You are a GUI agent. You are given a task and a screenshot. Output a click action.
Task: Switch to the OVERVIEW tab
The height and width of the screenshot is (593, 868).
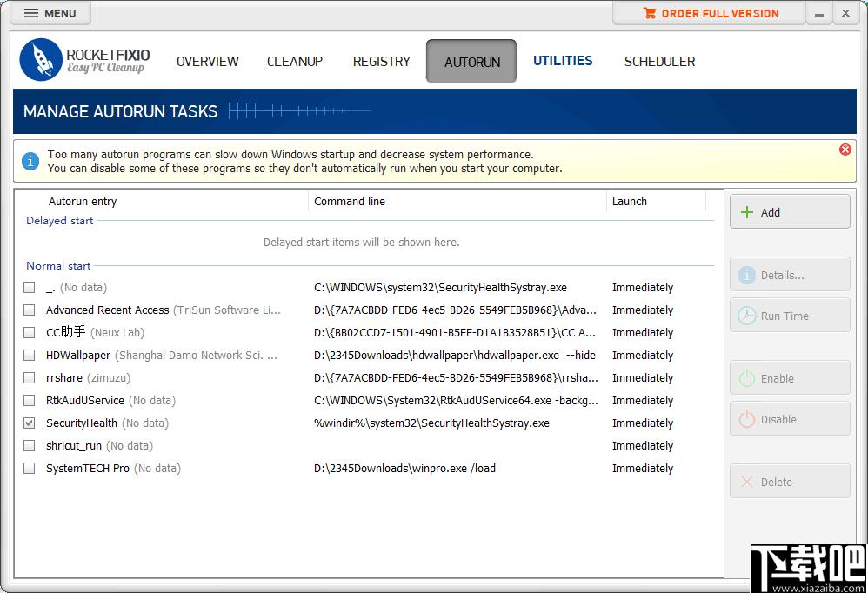pyautogui.click(x=208, y=62)
